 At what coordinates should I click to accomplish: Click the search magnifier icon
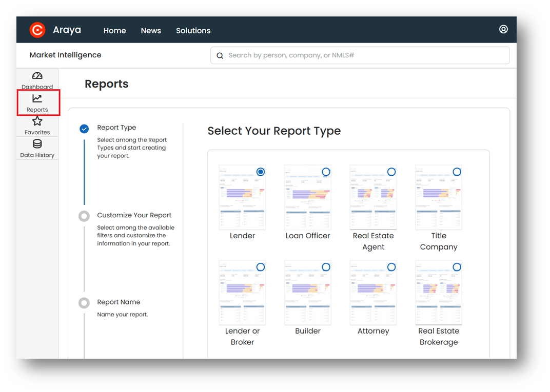(x=220, y=56)
